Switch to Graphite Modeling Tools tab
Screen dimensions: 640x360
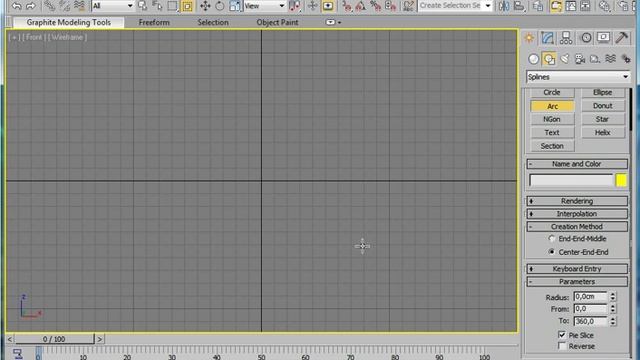(x=69, y=22)
